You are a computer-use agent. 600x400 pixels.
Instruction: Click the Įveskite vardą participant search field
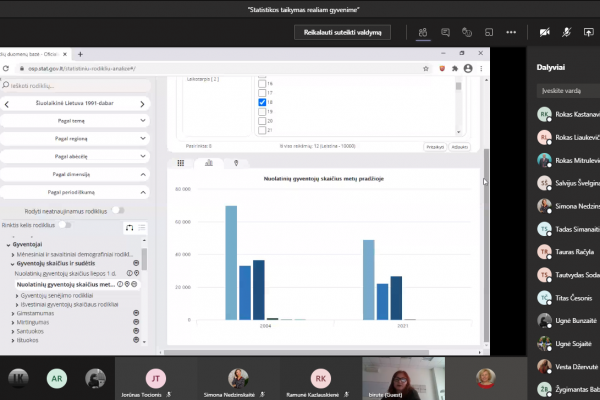pos(569,91)
